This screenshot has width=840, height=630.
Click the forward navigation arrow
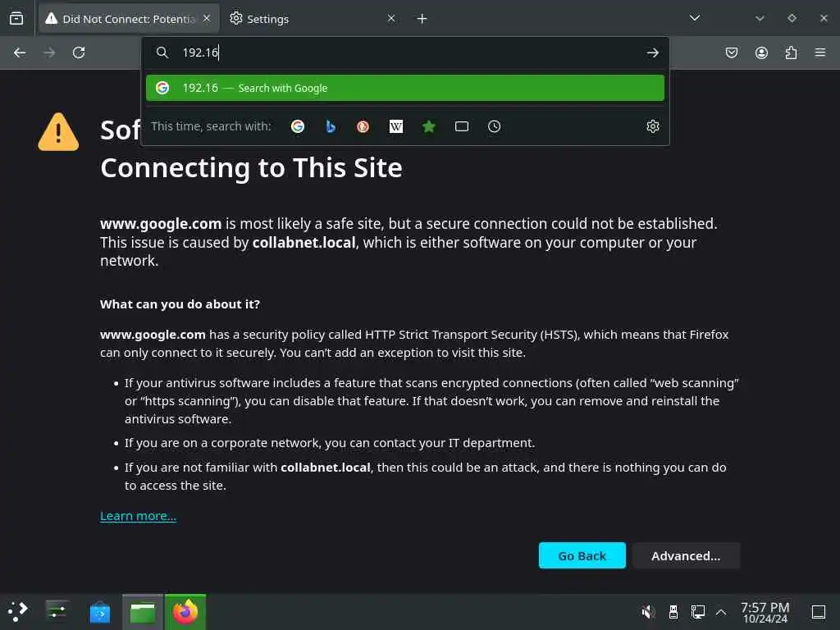tap(49, 52)
